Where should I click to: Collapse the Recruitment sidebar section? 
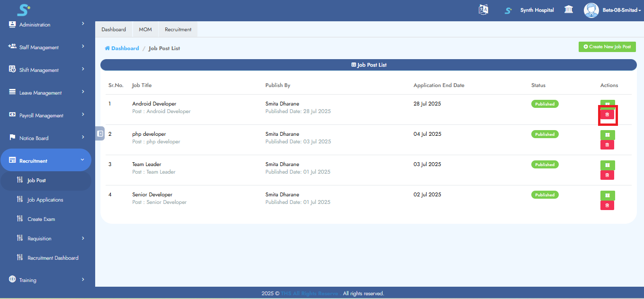[x=45, y=161]
